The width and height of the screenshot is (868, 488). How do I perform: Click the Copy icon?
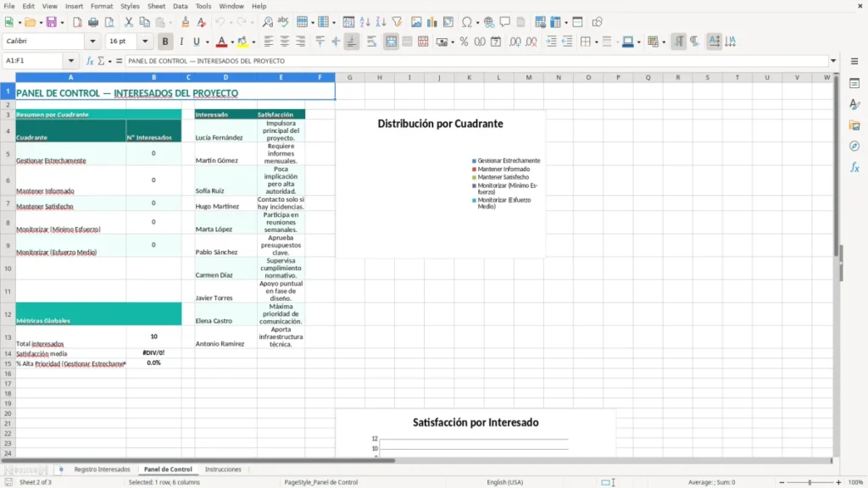click(144, 22)
